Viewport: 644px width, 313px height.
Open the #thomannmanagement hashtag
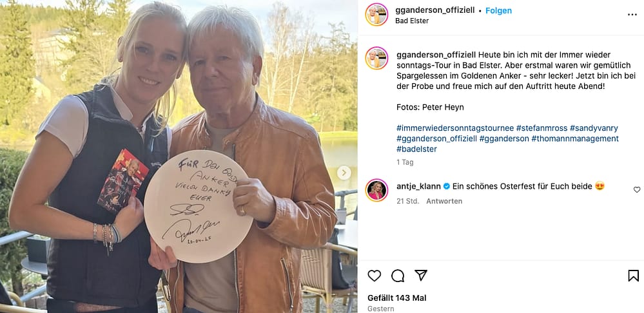click(575, 138)
